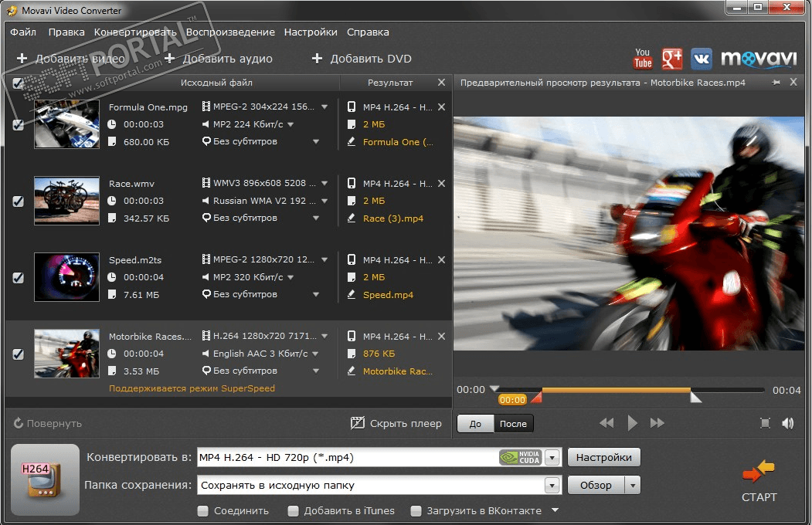This screenshot has height=525, width=812.
Task: Open the VK social network icon
Action: (x=702, y=59)
